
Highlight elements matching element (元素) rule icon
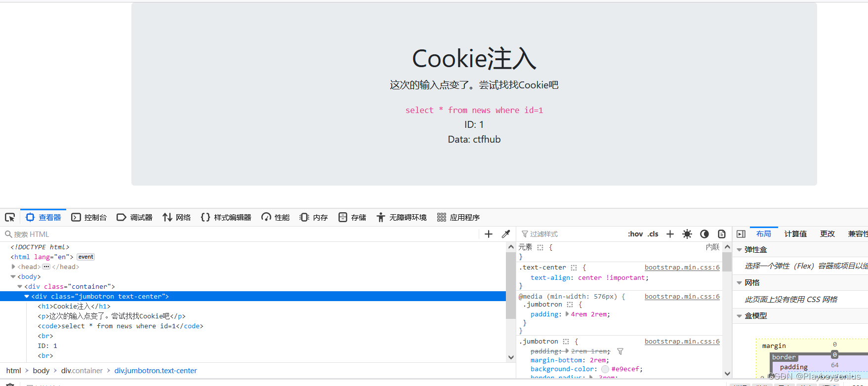(x=540, y=247)
